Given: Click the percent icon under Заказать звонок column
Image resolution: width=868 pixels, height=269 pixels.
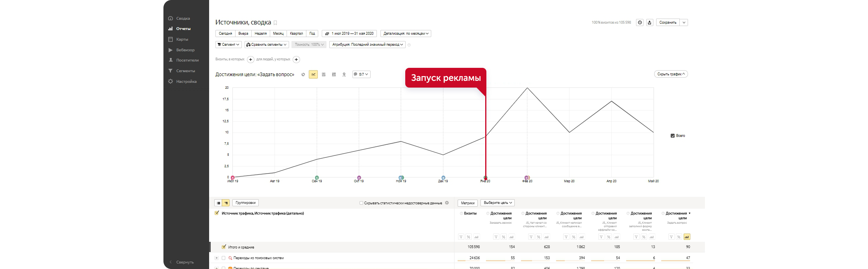Looking at the screenshot, I should pyautogui.click(x=504, y=237).
